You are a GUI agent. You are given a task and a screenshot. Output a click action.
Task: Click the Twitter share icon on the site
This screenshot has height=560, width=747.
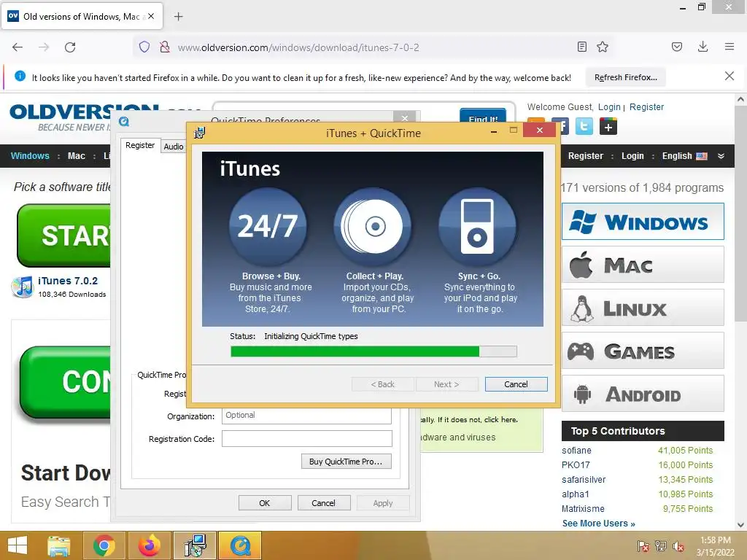584,126
